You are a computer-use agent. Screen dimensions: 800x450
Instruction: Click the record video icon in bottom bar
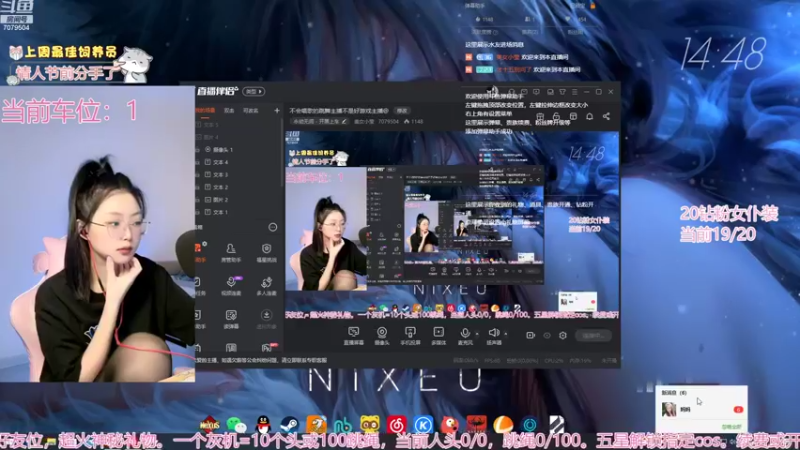pos(531,335)
